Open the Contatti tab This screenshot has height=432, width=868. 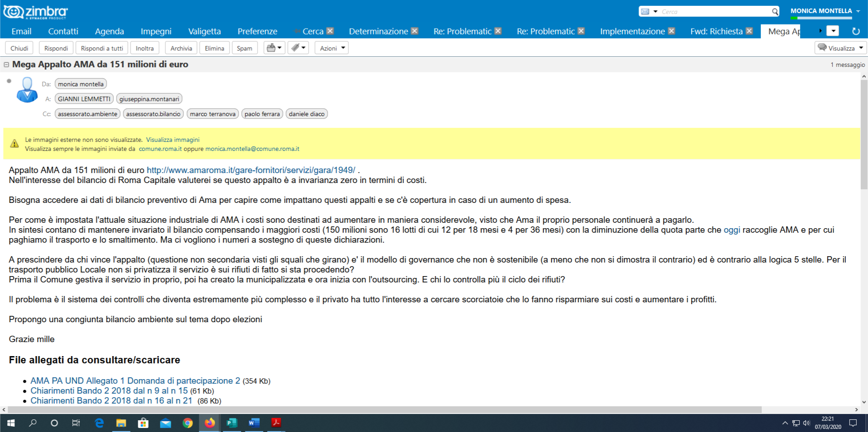[63, 31]
